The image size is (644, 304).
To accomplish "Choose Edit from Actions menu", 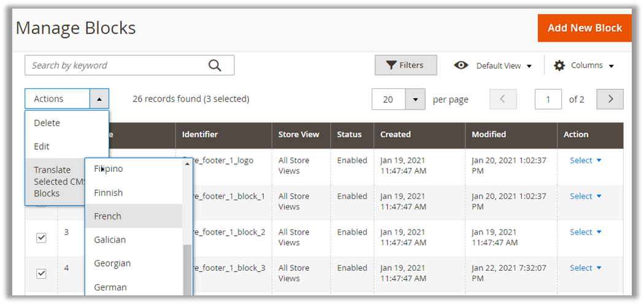I will pyautogui.click(x=42, y=146).
